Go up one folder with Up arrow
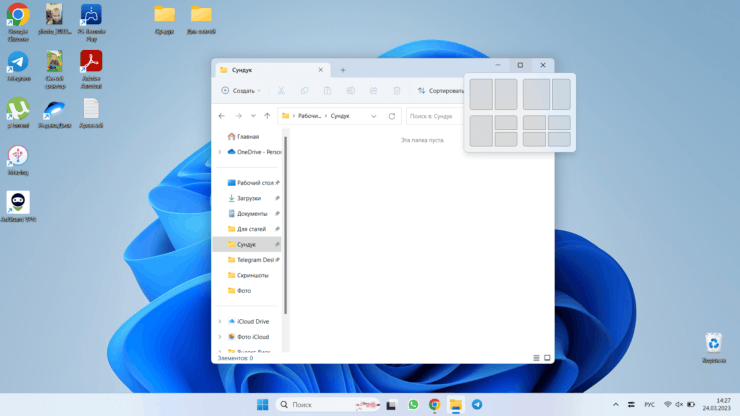The image size is (740, 416). coord(267,116)
